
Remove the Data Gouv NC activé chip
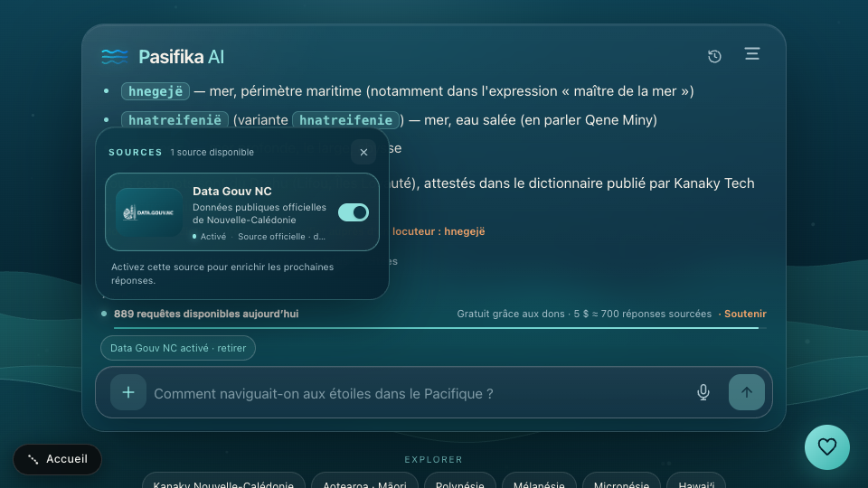[x=178, y=348]
